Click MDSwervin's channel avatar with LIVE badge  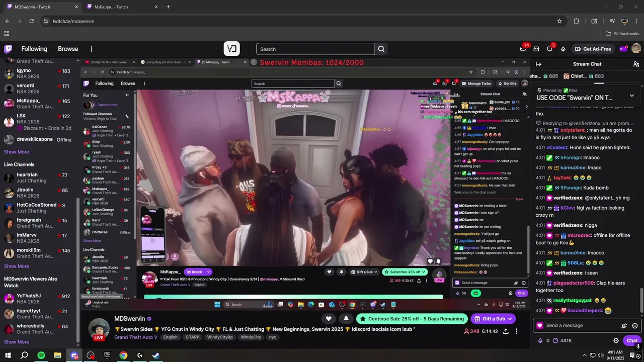click(99, 329)
